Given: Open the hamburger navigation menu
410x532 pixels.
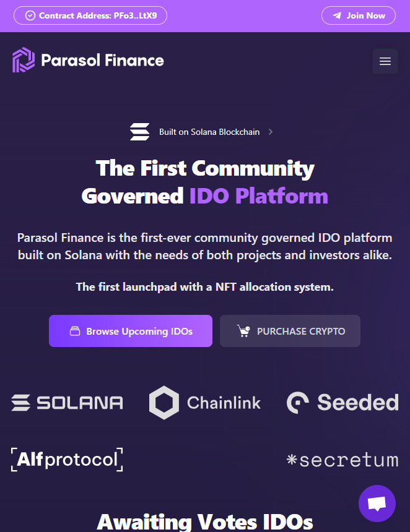Looking at the screenshot, I should (385, 61).
